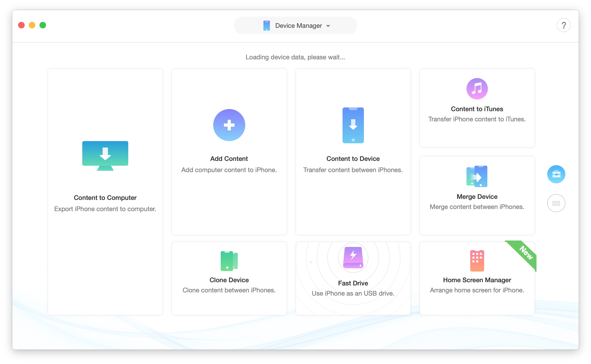Switch to the toolbox shortcuts view
This screenshot has width=591, height=364.
(x=556, y=174)
